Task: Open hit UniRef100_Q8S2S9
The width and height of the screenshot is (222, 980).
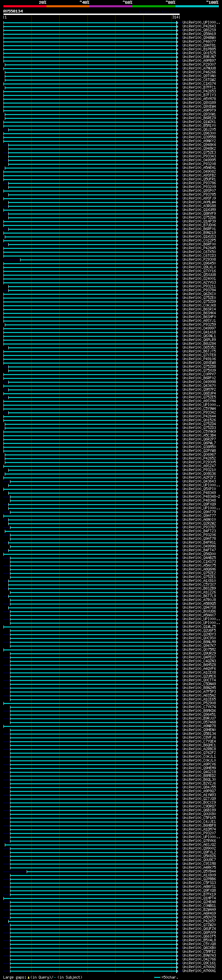Action: coord(199,31)
